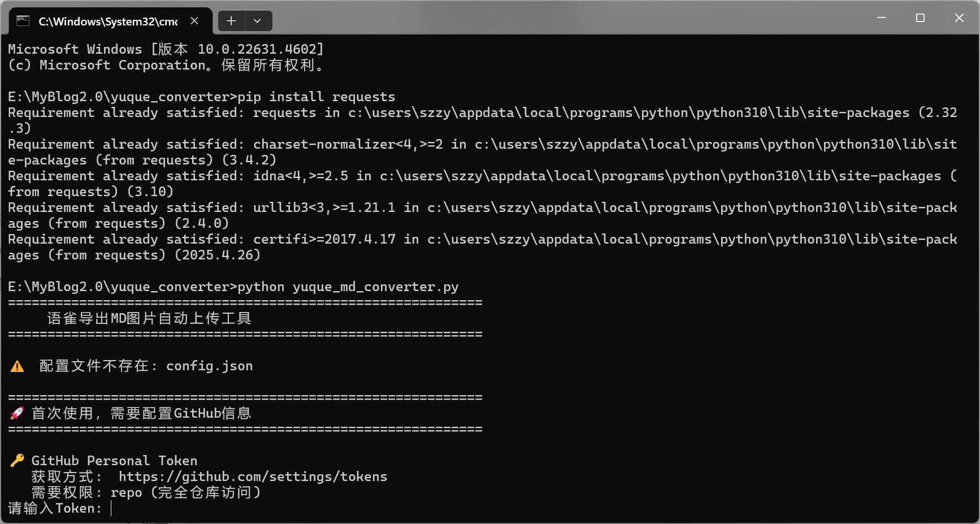980x524 pixels.
Task: Click the "pip install requests" command text
Action: (x=316, y=97)
